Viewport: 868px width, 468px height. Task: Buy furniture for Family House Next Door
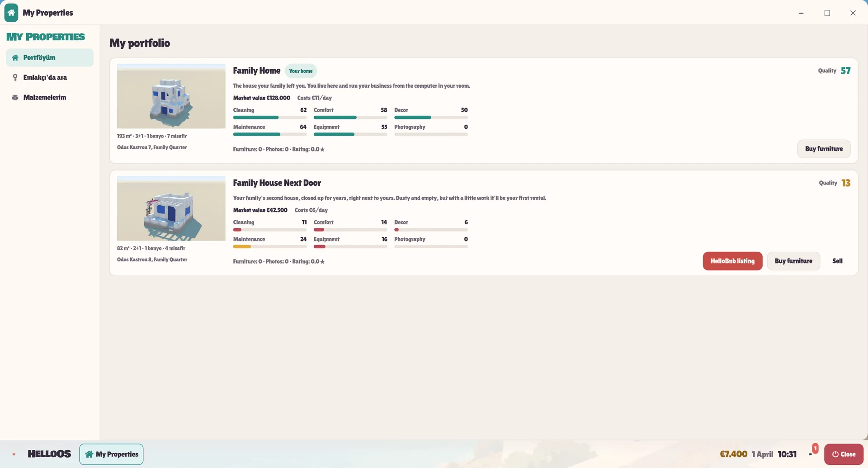pos(793,261)
